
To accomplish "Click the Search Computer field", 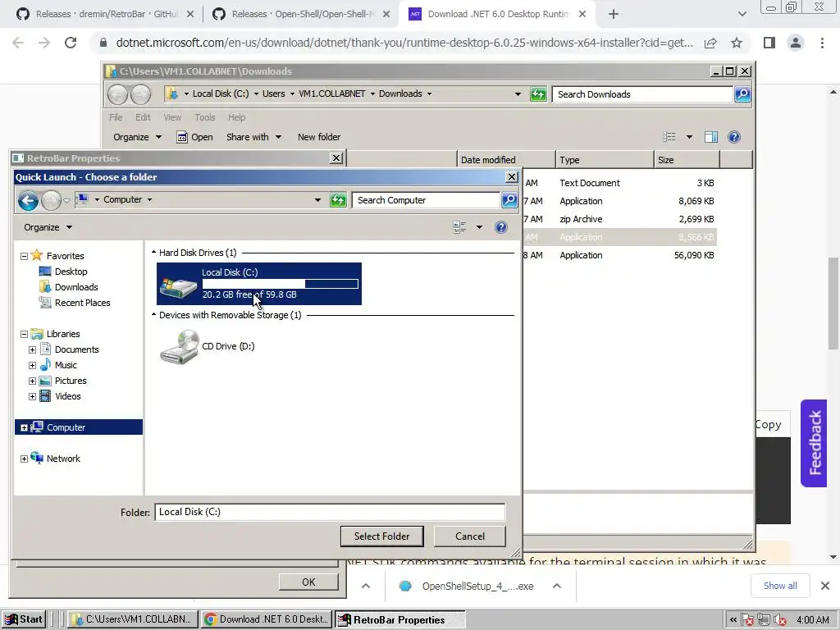I will point(426,200).
